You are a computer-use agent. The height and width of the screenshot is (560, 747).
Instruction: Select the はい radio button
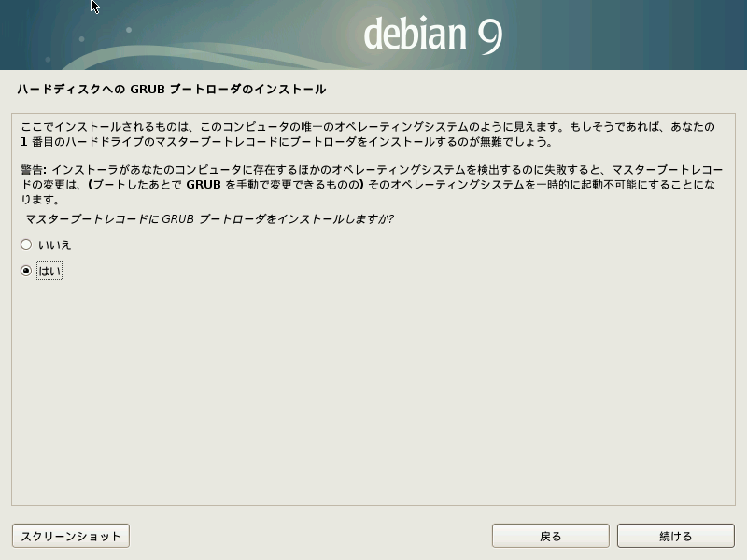(x=26, y=271)
